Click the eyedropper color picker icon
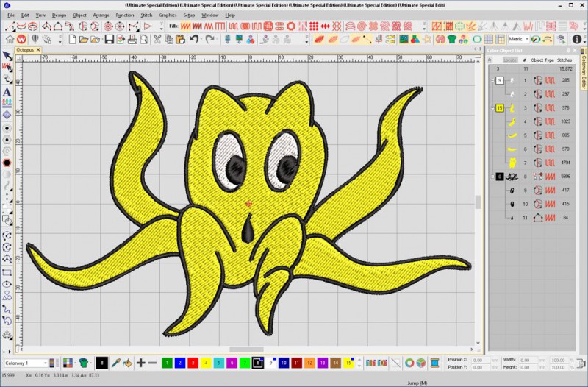Screen dimensions: 588x387 click(116, 363)
